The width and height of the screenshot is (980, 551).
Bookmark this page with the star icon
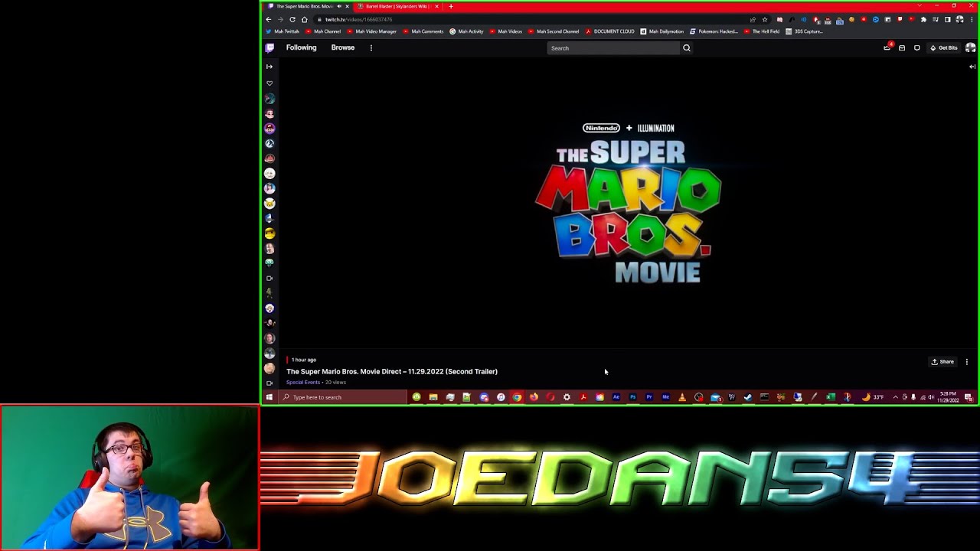click(765, 19)
